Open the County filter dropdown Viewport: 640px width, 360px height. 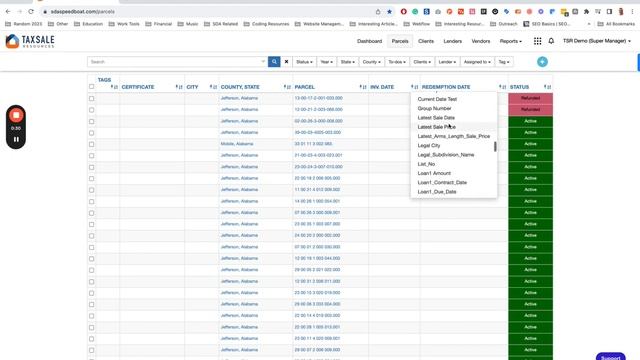click(371, 62)
